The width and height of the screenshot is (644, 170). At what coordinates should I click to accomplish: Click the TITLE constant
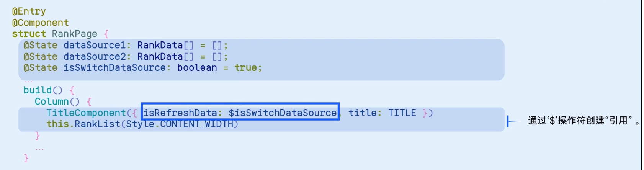point(402,113)
